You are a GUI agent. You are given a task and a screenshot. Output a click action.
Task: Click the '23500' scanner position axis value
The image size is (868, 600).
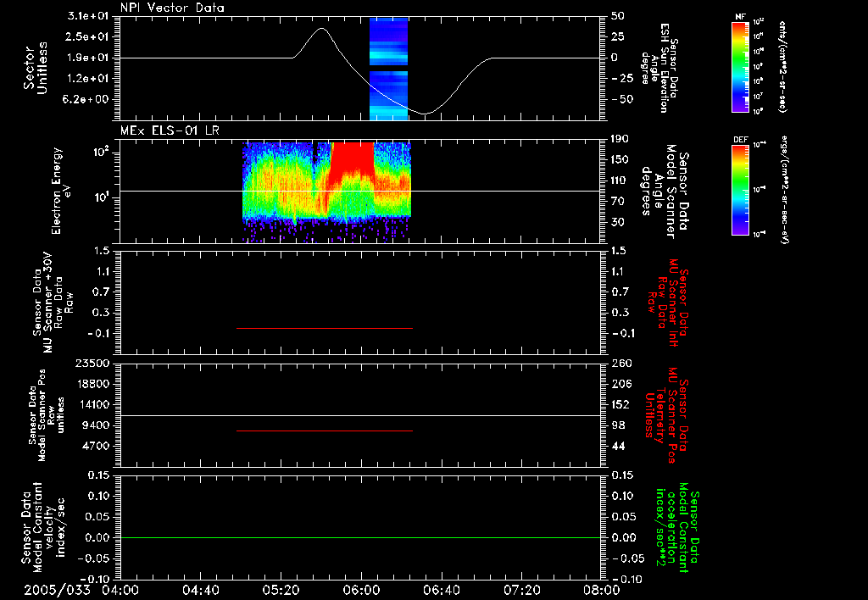pos(92,364)
